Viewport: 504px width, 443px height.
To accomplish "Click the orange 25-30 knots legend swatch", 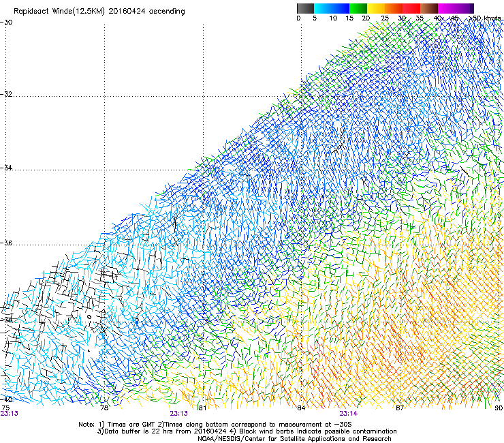I will (394, 8).
